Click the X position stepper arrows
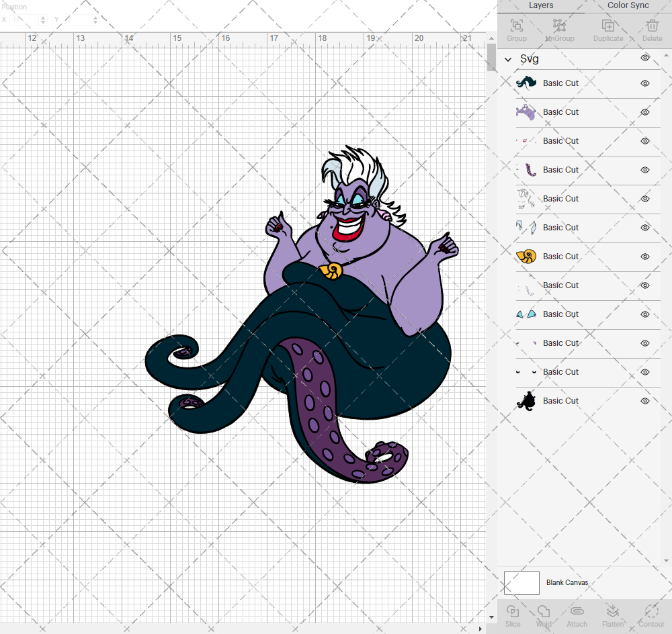The image size is (672, 634). (x=43, y=19)
